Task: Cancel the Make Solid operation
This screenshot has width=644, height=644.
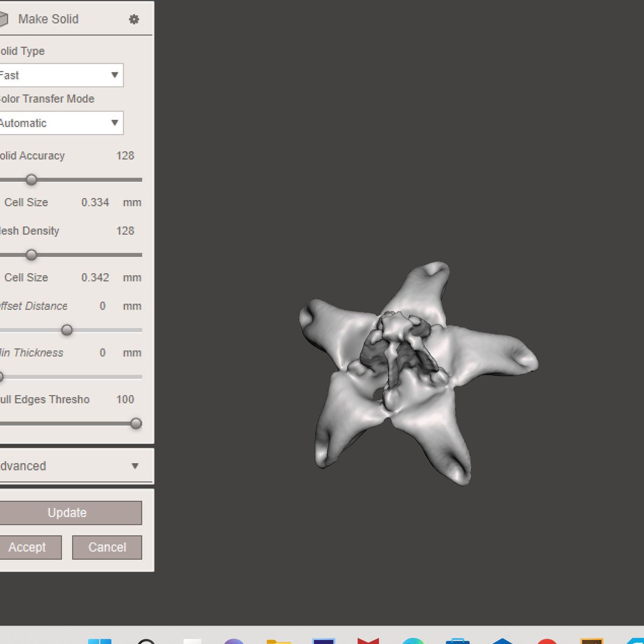Action: point(107,547)
